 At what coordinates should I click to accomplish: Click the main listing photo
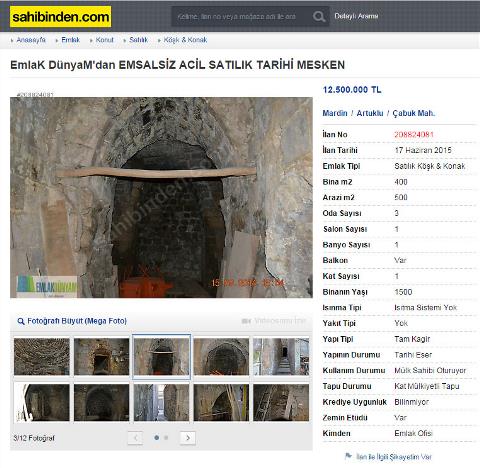coord(161,197)
